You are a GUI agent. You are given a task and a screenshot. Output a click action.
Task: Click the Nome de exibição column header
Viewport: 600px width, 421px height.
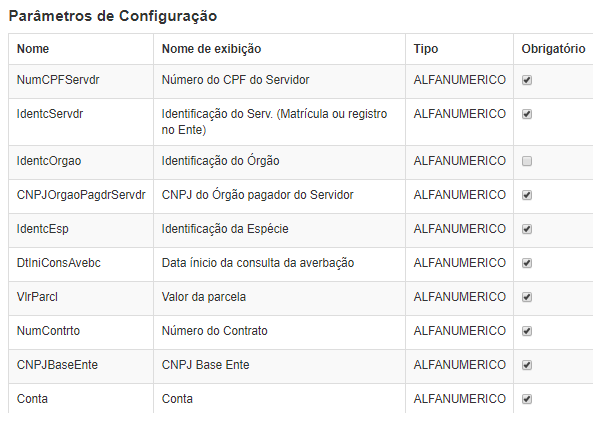[211, 49]
